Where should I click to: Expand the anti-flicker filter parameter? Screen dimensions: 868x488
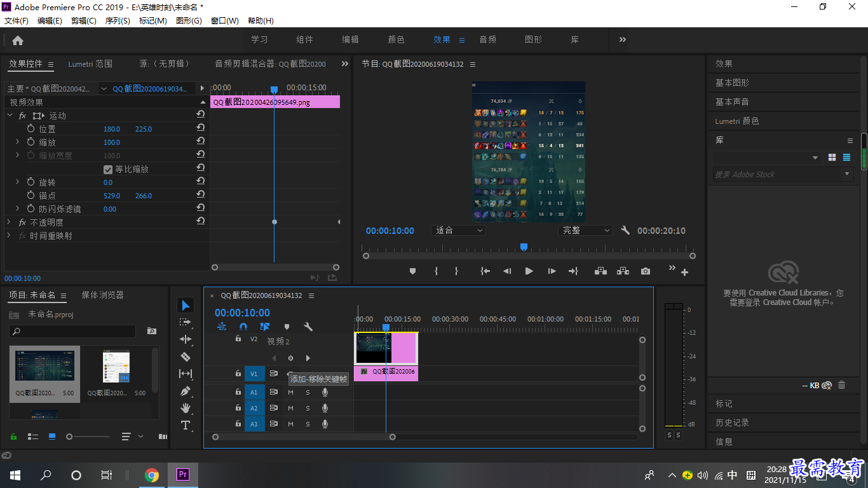(x=17, y=208)
